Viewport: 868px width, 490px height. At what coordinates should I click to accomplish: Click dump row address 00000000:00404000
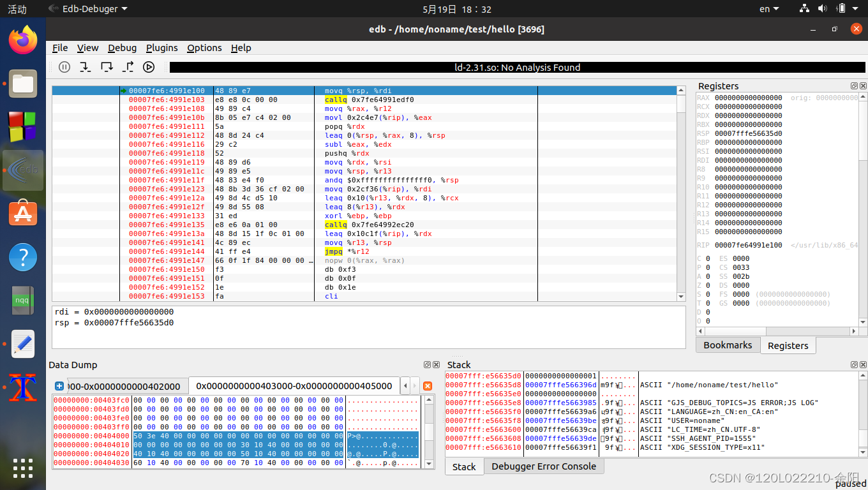pos(92,436)
